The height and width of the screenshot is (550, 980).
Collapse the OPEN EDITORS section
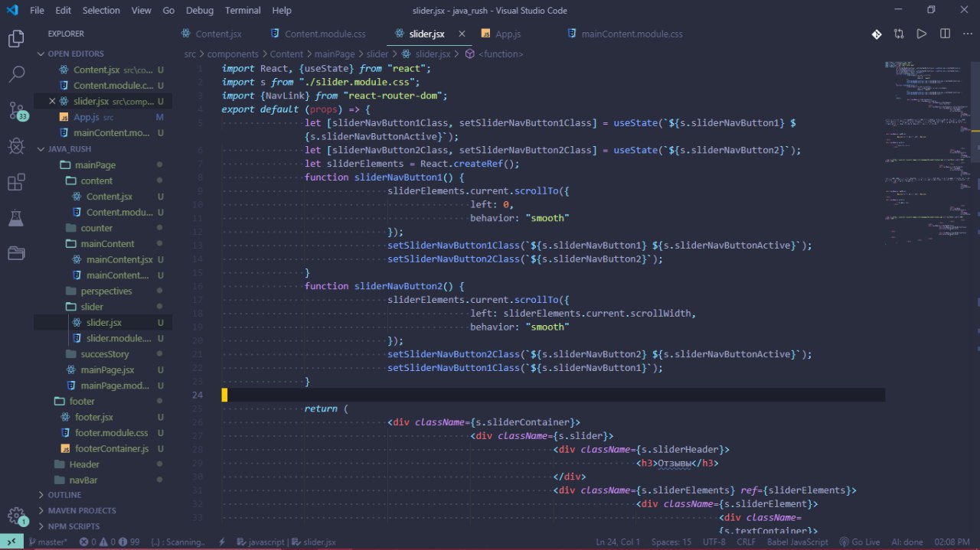click(75, 54)
